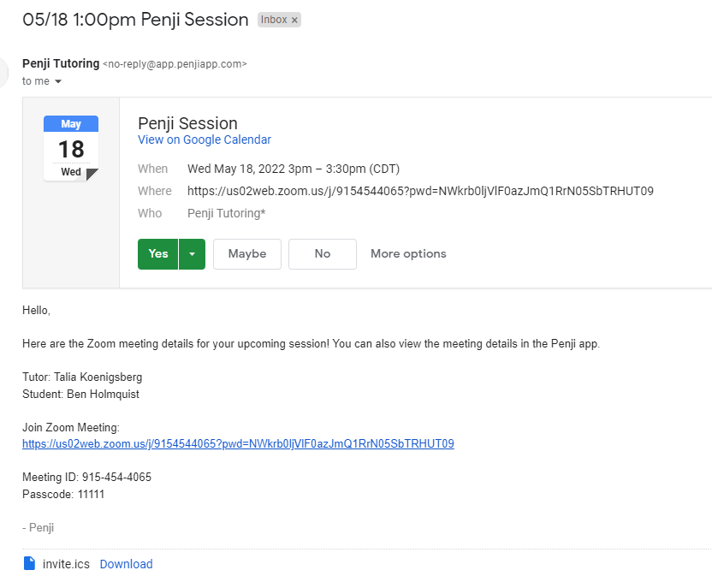Decline the invitation with No

(x=323, y=253)
